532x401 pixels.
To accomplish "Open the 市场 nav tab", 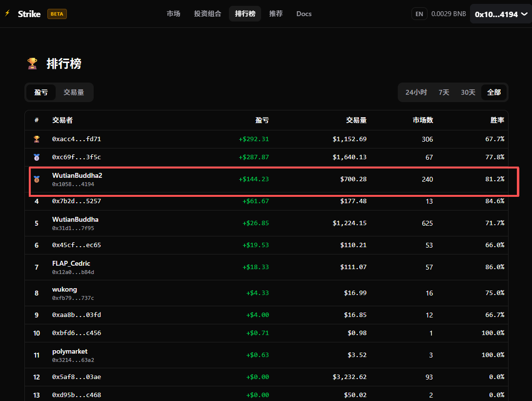I will pyautogui.click(x=173, y=14).
